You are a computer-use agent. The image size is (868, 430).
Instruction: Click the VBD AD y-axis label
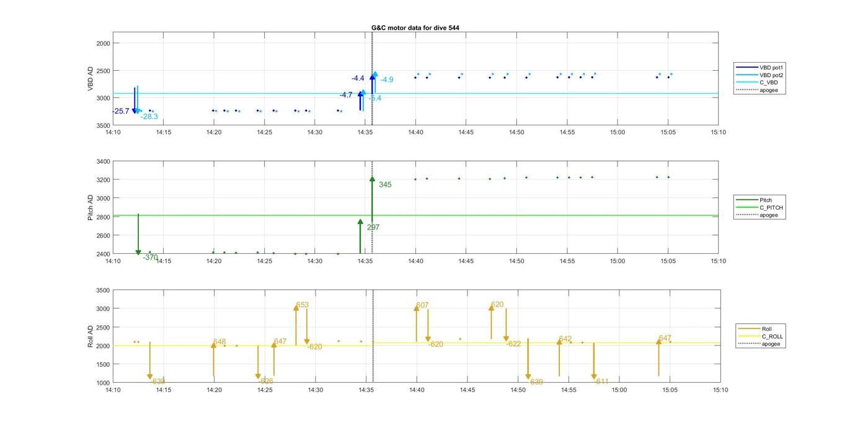click(x=91, y=79)
